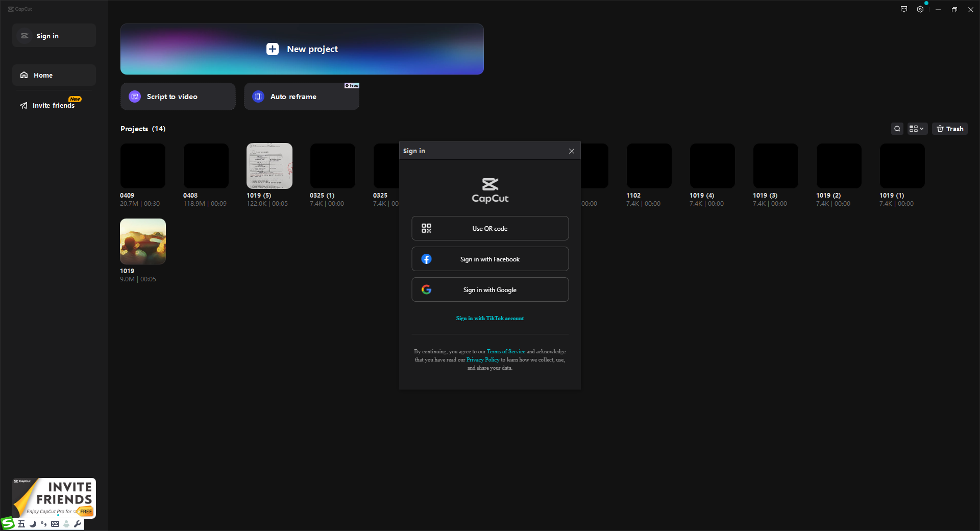Start a New project
Screen dimensions: 980x531
[302, 49]
